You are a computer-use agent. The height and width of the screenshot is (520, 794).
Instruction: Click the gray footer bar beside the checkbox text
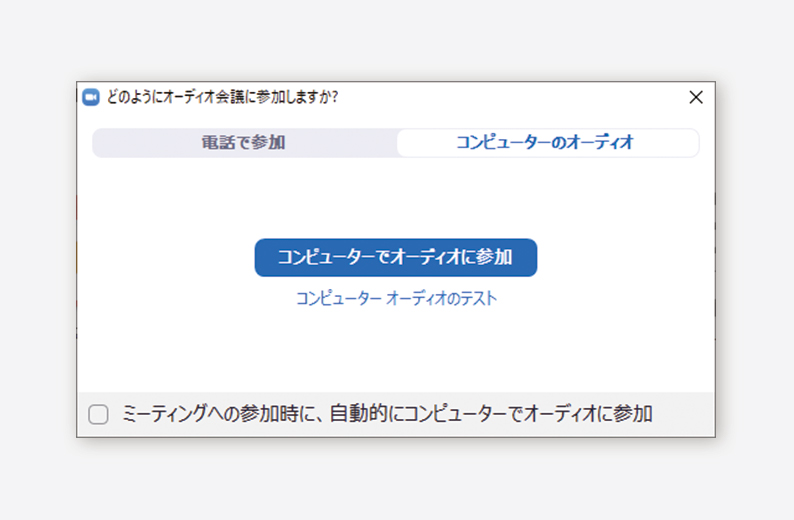pos(683,414)
